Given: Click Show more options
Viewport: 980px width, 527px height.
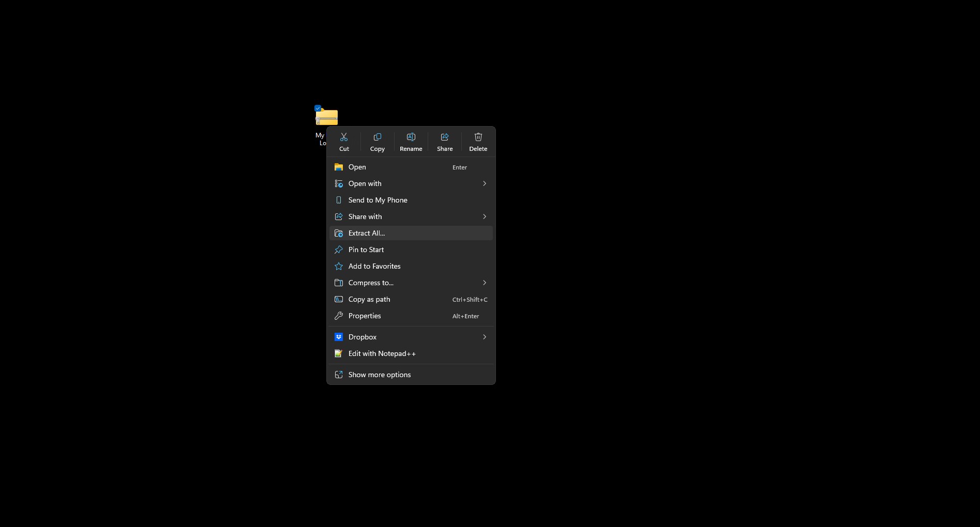Looking at the screenshot, I should click(x=379, y=374).
